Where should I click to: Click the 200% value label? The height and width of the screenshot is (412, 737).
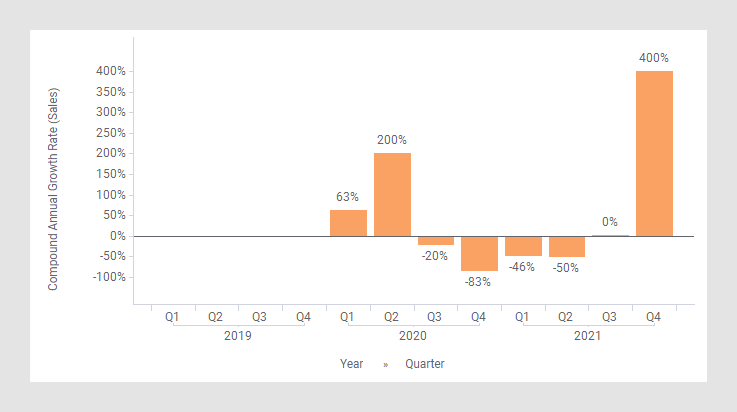[392, 140]
